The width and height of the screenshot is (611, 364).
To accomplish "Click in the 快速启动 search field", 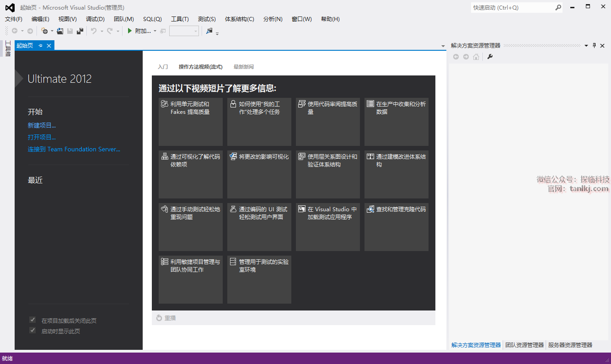I will click(x=512, y=8).
